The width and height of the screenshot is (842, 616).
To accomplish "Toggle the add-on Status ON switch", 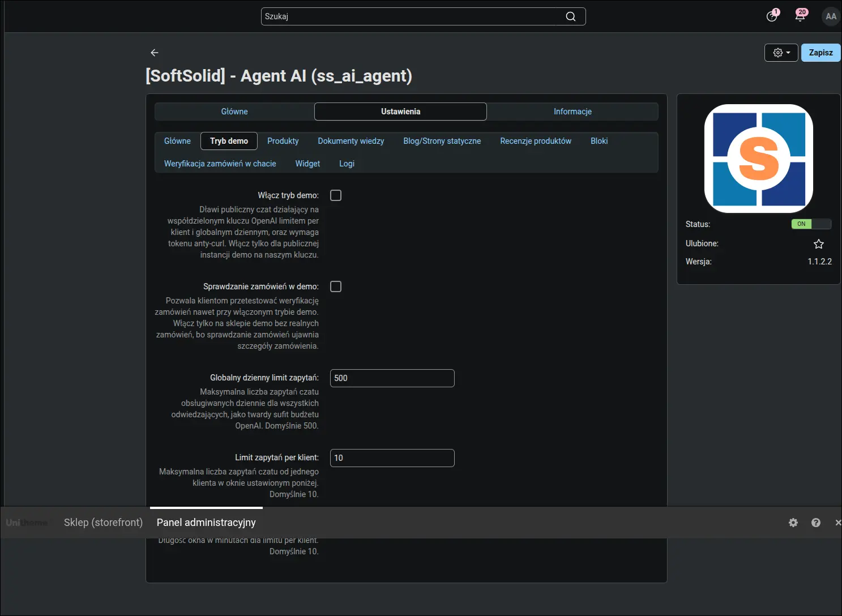I will click(811, 224).
